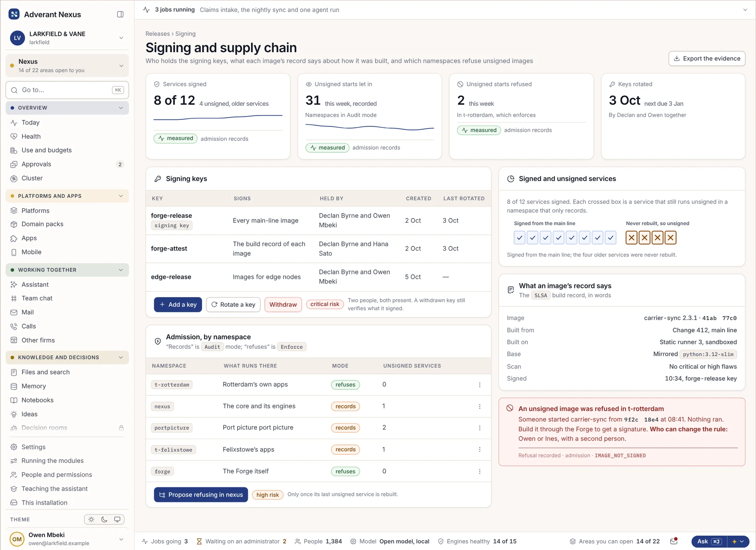Image resolution: width=756 pixels, height=550 pixels.
Task: Click Export the evidence button
Action: [707, 59]
